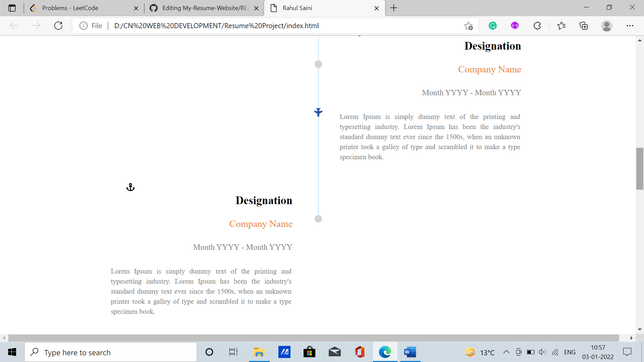Click the page info icon in address bar
The width and height of the screenshot is (644, 362).
[x=83, y=25]
